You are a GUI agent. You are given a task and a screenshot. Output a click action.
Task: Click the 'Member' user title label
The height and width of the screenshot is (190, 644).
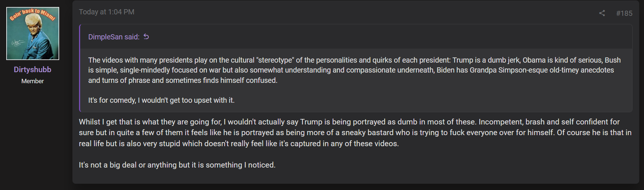coord(33,81)
